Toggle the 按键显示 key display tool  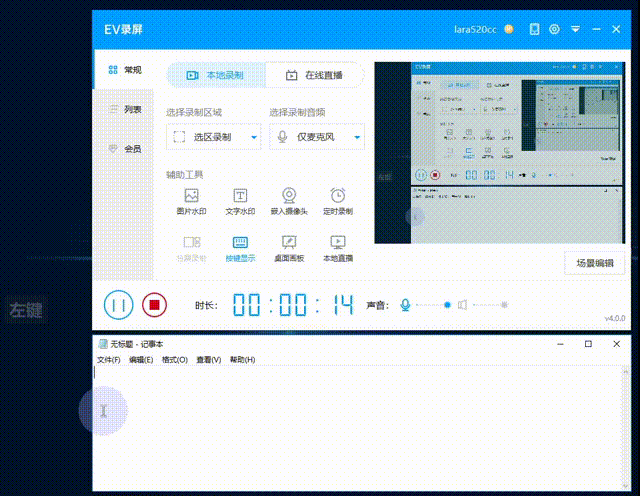coord(240,249)
